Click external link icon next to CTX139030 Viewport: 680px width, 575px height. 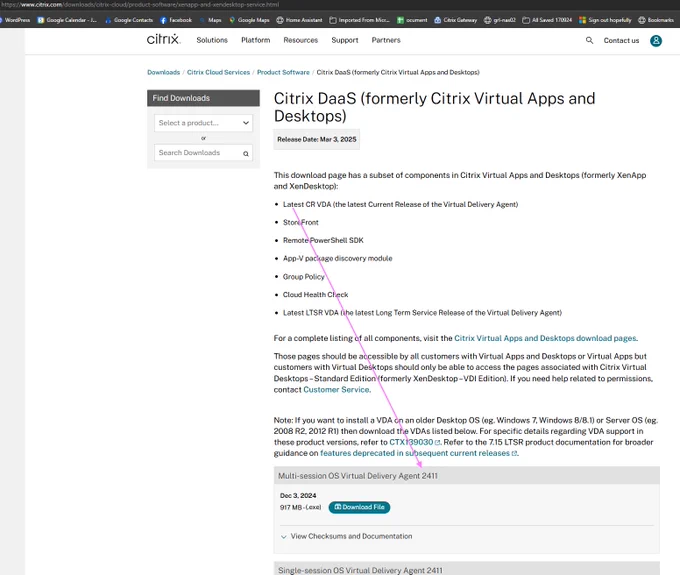(x=437, y=443)
